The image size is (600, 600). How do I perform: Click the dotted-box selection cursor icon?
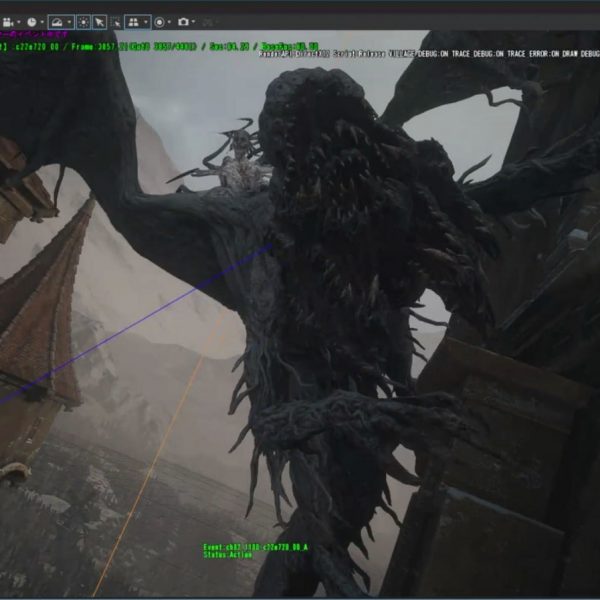(x=116, y=23)
